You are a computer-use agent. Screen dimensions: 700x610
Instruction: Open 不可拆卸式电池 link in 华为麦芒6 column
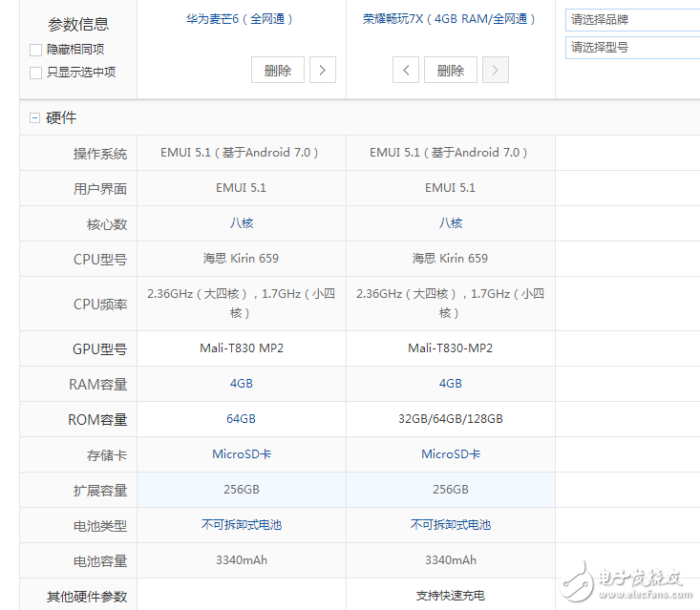coord(241,525)
